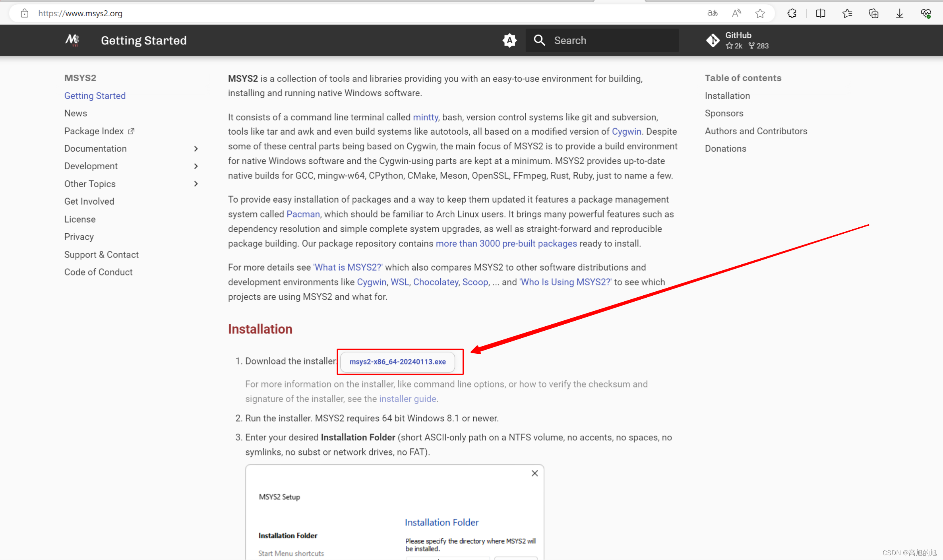Expand the Development section
943x560 pixels.
[196, 166]
